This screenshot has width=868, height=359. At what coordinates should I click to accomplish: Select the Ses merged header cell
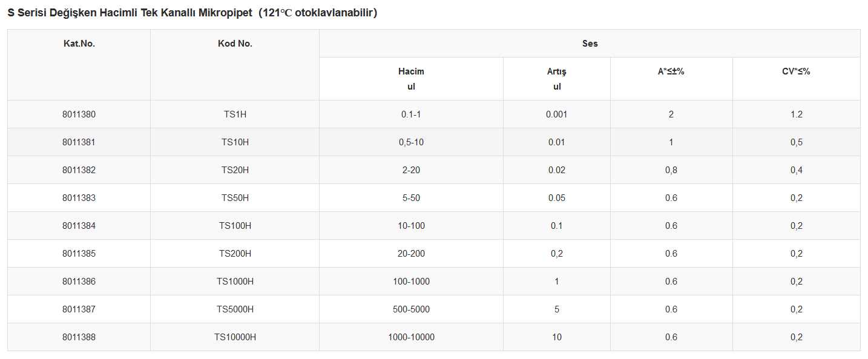tap(590, 44)
